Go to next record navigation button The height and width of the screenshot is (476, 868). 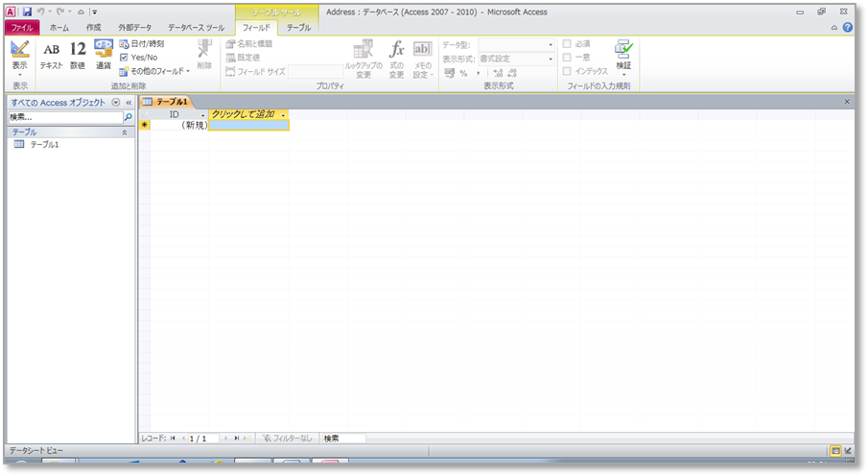point(225,439)
